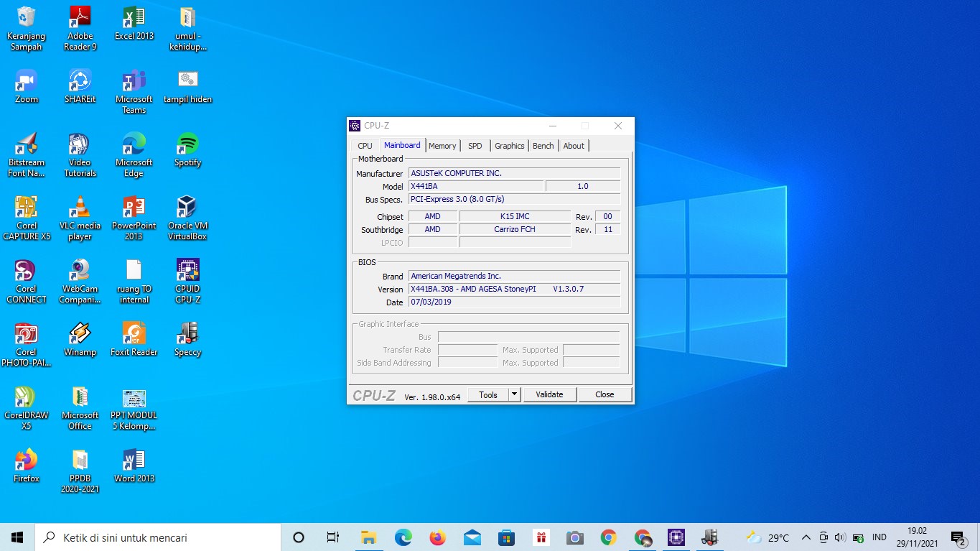980x551 pixels.
Task: Open CorelDRAW X5 desktop icon
Action: [27, 407]
